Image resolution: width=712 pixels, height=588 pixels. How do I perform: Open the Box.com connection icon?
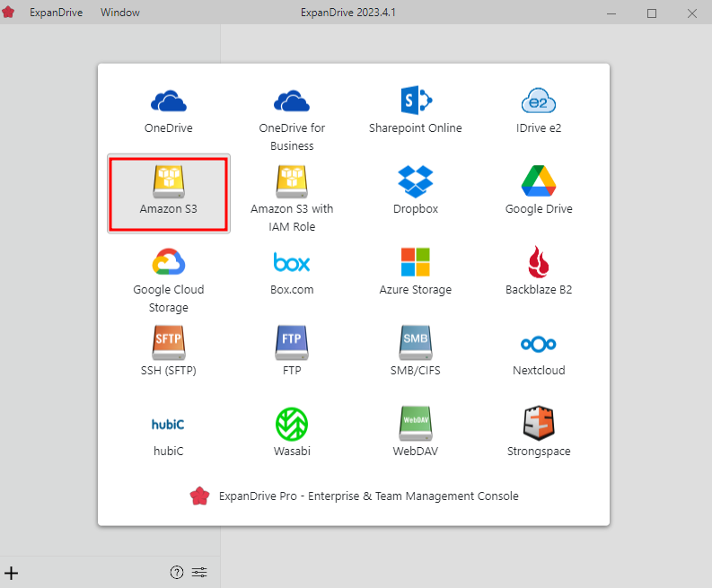pyautogui.click(x=292, y=262)
